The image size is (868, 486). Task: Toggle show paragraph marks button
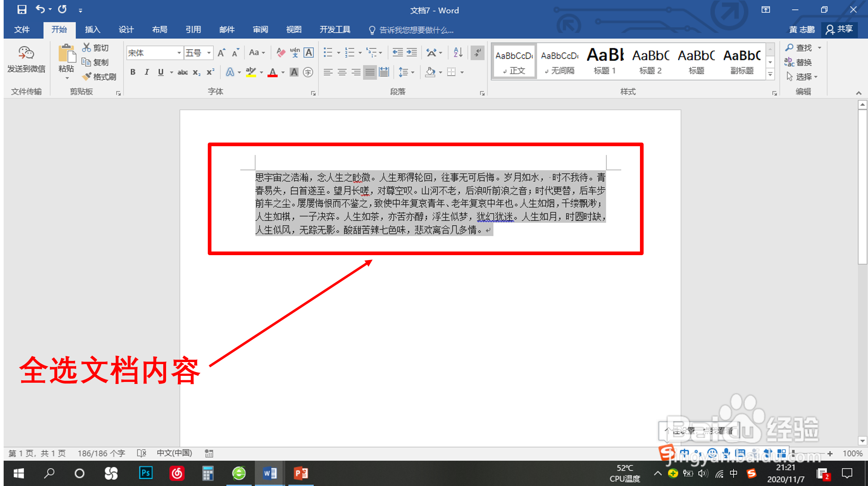(x=478, y=52)
